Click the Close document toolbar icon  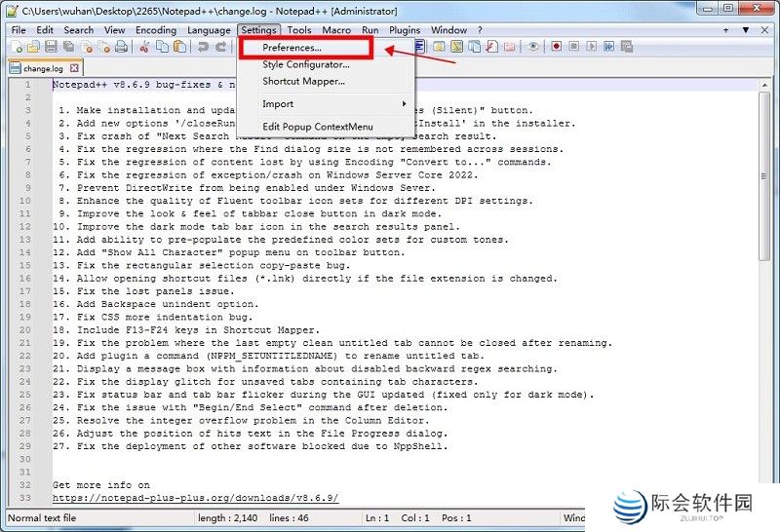[x=87, y=47]
